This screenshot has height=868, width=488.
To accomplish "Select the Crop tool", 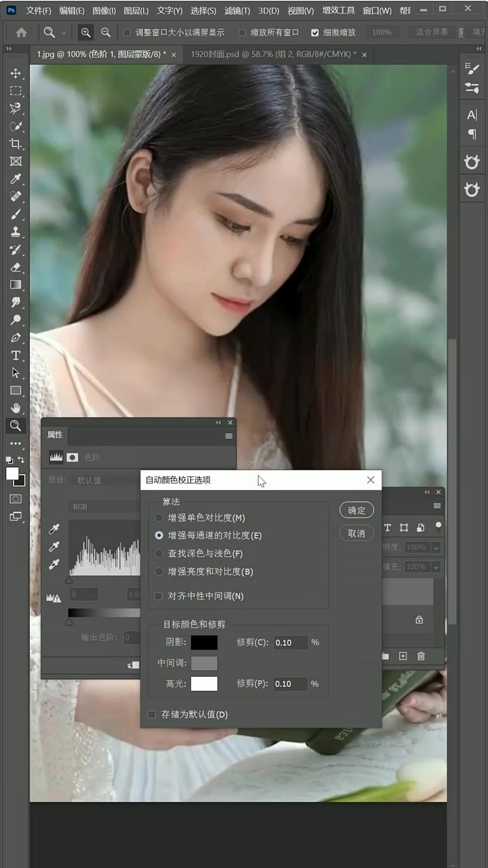I will click(x=16, y=144).
